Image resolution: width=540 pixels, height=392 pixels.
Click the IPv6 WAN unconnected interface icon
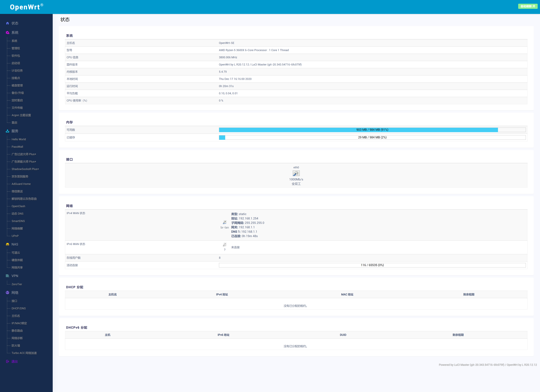[x=224, y=245]
